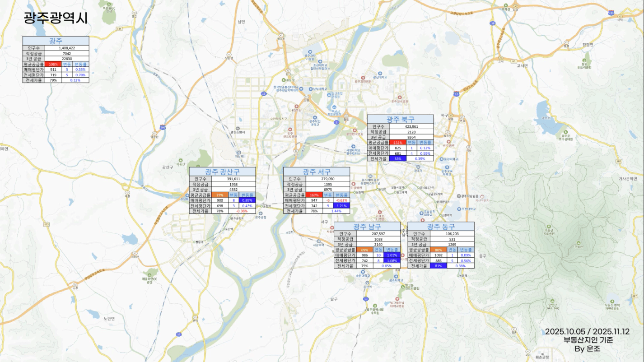The image size is (644, 362).
Task: Select 남구 매매평단가 value 986
Action: (x=365, y=255)
